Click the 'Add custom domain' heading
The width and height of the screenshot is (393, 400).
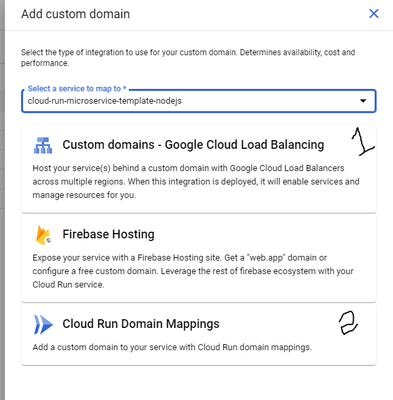click(76, 14)
